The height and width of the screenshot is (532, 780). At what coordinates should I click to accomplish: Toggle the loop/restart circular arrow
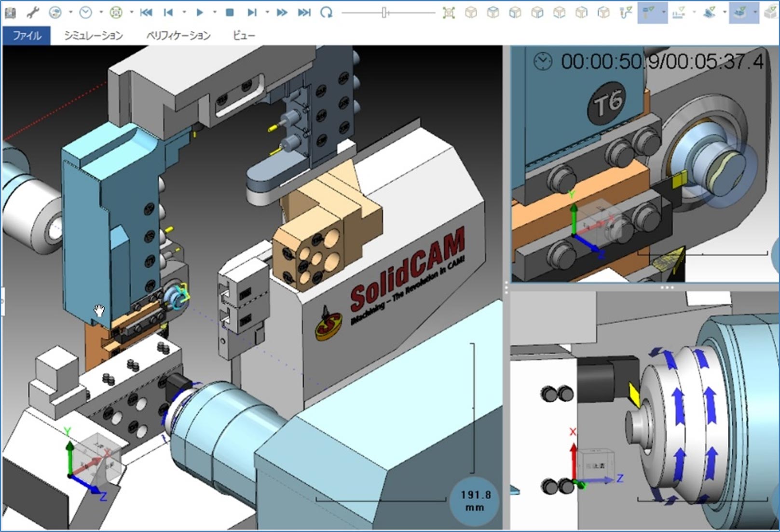coord(327,13)
